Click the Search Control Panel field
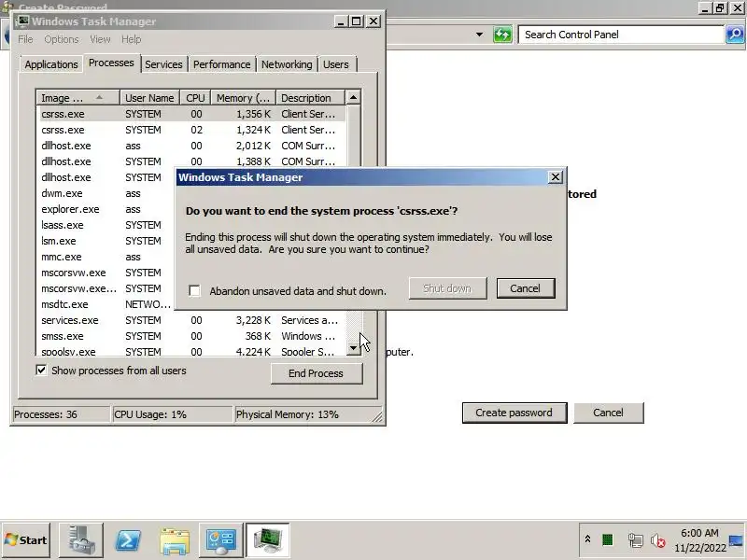This screenshot has width=747, height=560. [x=621, y=35]
